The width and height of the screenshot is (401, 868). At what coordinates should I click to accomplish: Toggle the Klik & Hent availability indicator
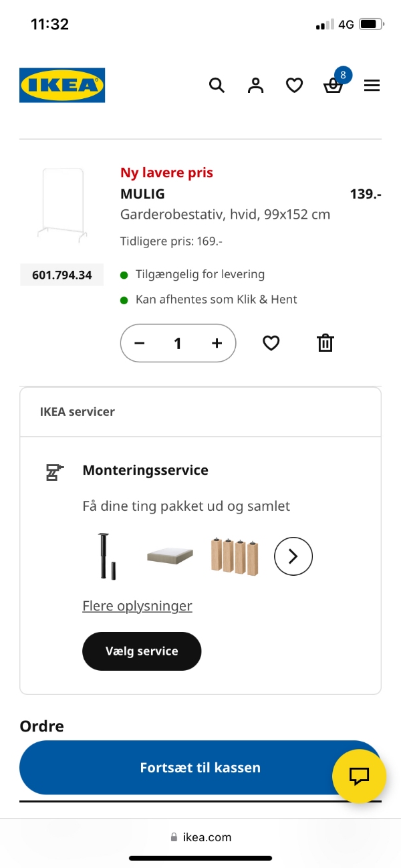(124, 299)
